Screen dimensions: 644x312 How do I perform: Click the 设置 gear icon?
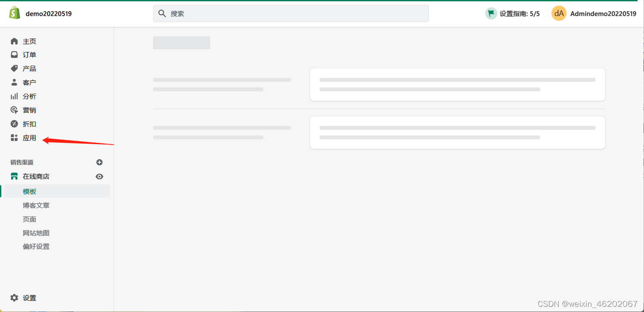(x=14, y=298)
